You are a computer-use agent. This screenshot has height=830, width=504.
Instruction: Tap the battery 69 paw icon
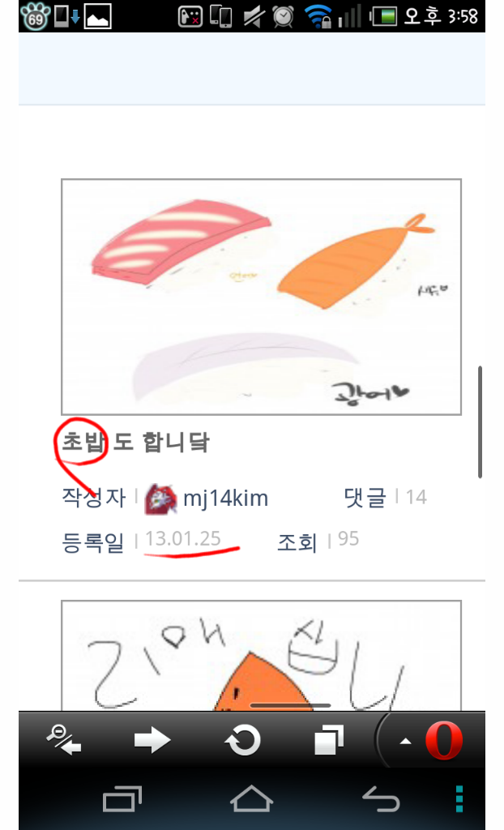tap(35, 16)
